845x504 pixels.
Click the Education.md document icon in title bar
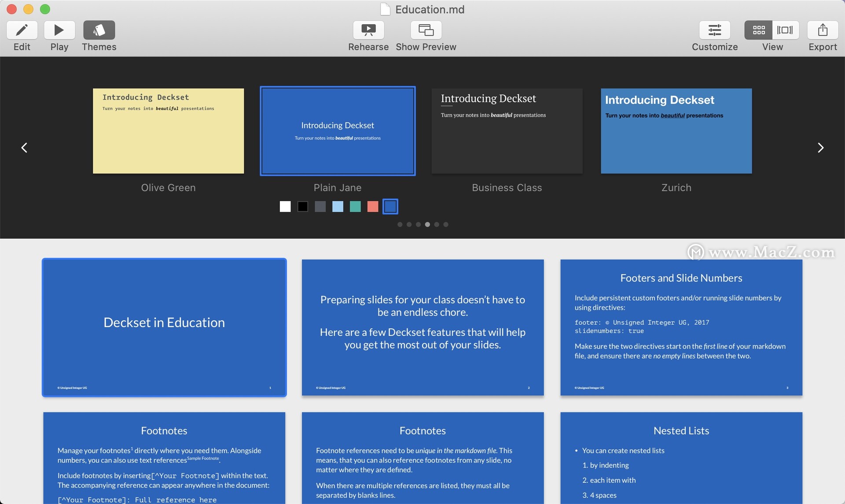[x=385, y=9]
